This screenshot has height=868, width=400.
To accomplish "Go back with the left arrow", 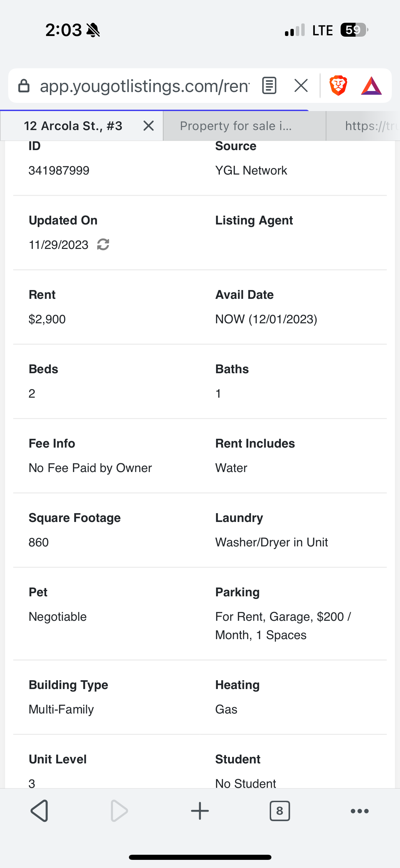I will [39, 811].
